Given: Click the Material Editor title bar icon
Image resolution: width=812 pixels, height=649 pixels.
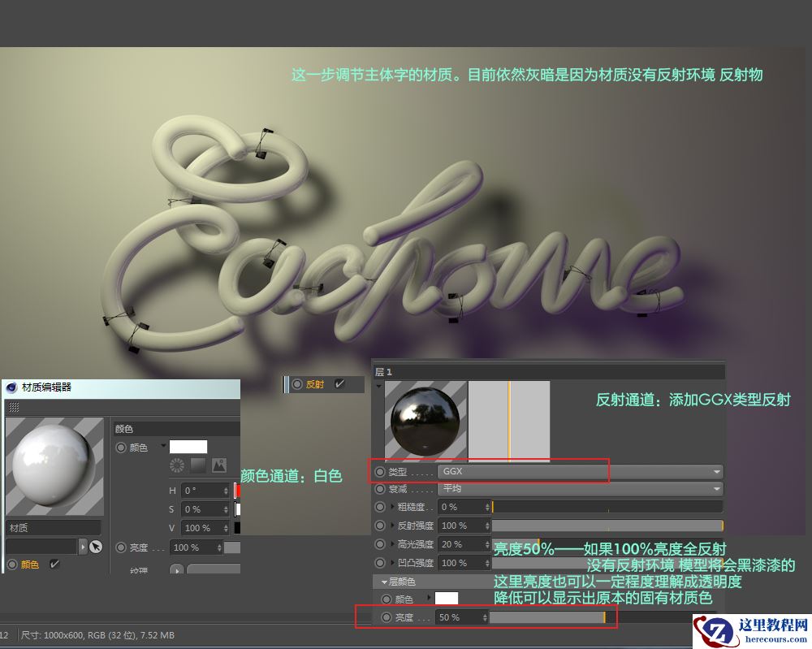Looking at the screenshot, I should (10, 387).
